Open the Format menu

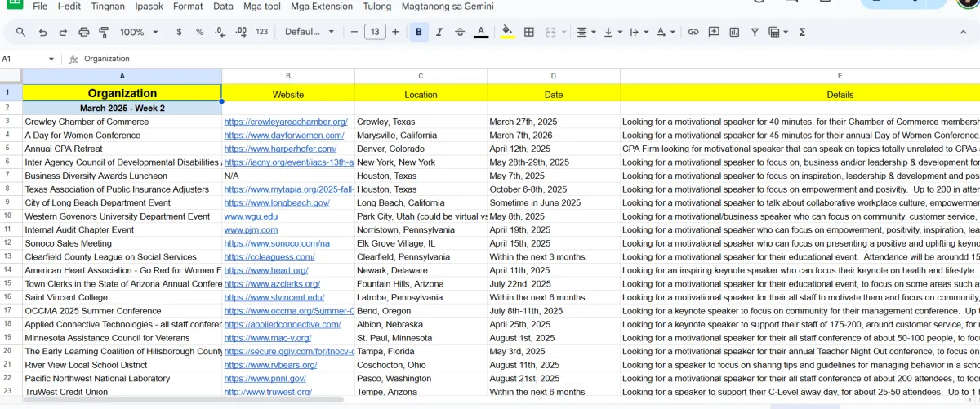point(188,6)
